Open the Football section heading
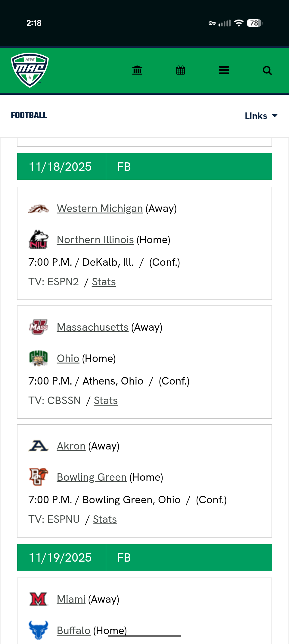Viewport: 289px width, 644px height. pos(29,115)
